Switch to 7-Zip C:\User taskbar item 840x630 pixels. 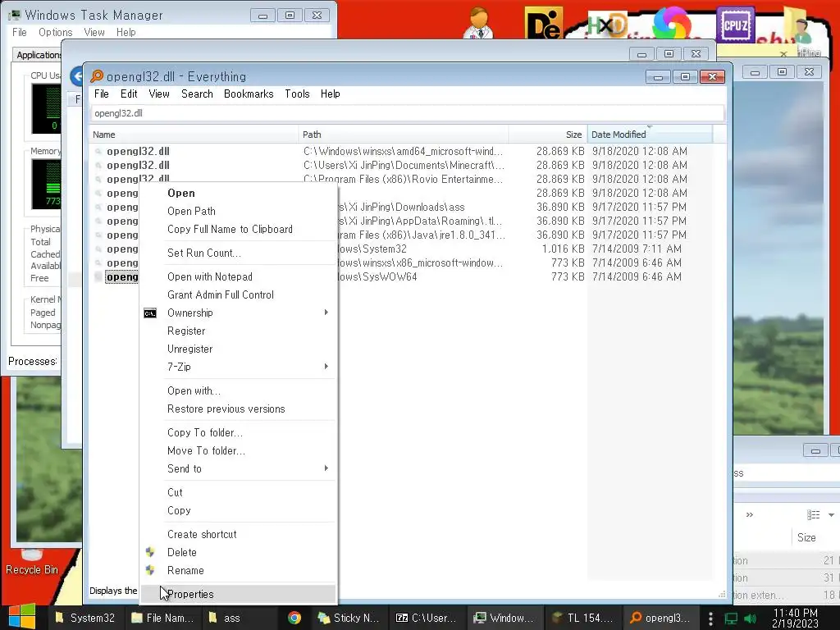coord(426,618)
